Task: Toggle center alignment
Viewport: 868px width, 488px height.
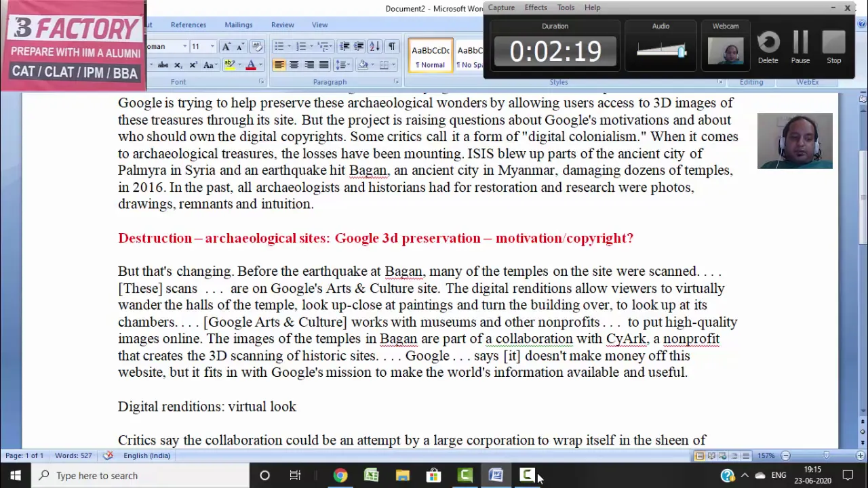Action: (294, 65)
